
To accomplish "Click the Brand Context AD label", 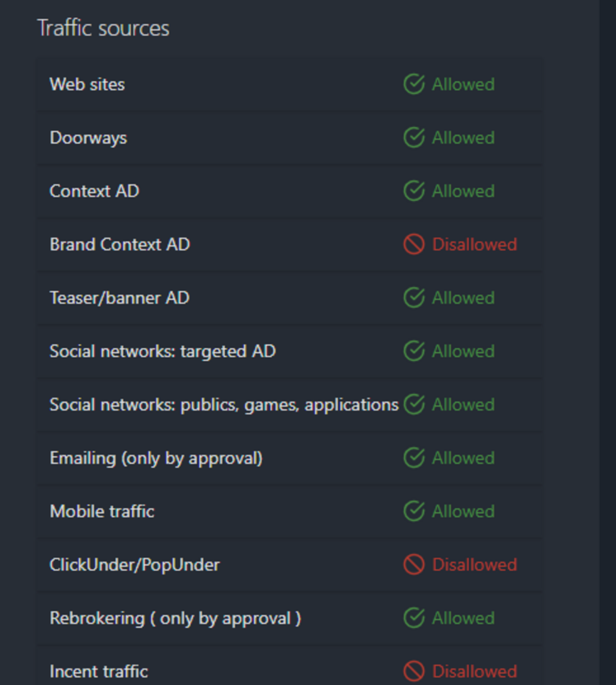I will 120,244.
